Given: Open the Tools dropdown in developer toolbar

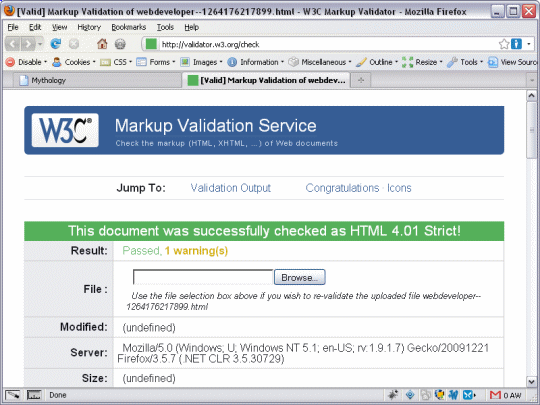Looking at the screenshot, I should pyautogui.click(x=465, y=62).
